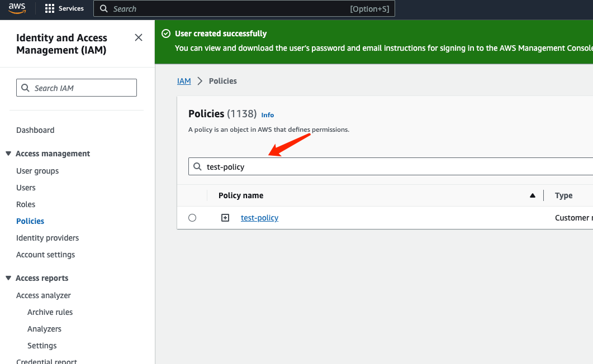
Task: Open Access analyzer Settings
Action: (x=42, y=346)
